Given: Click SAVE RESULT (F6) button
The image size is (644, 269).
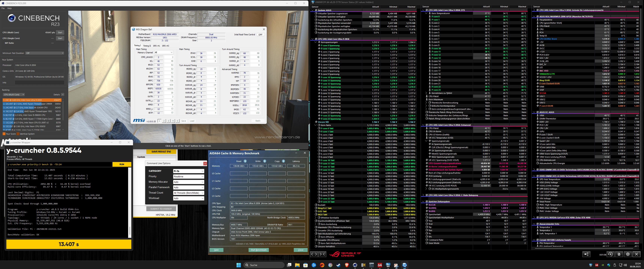Looking at the screenshot, I should click(161, 152).
